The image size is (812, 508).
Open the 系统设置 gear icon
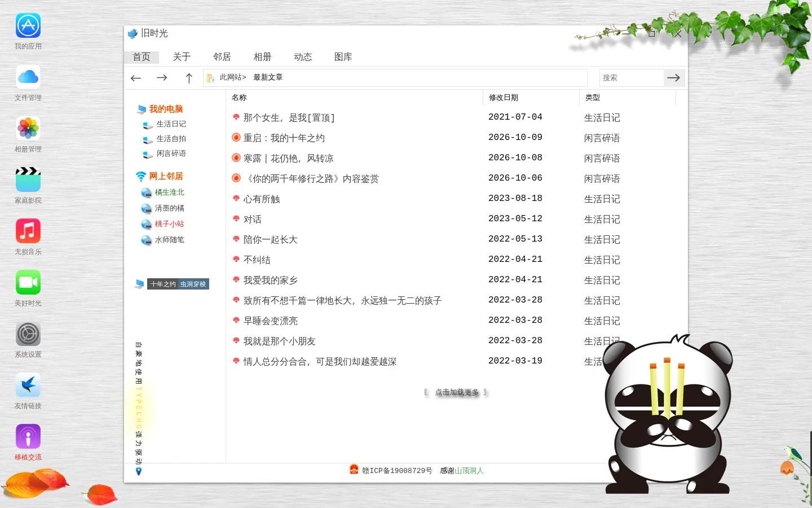28,334
